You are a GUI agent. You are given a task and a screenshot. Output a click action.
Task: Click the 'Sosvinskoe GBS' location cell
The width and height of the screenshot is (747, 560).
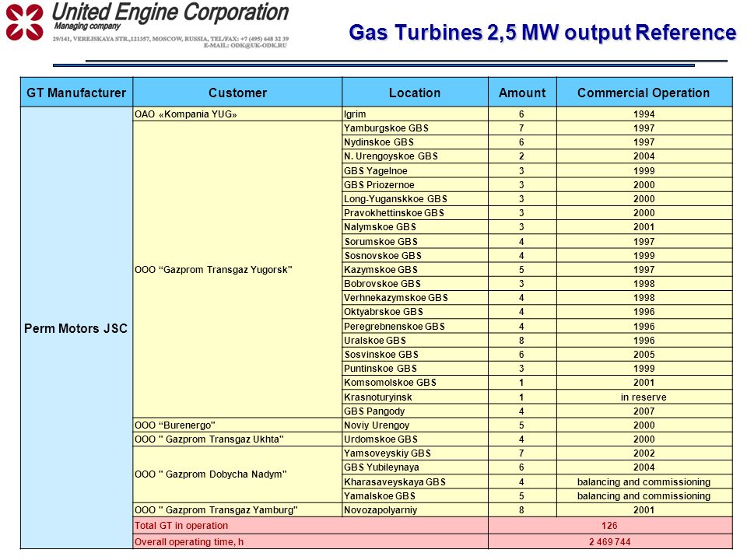[415, 355]
